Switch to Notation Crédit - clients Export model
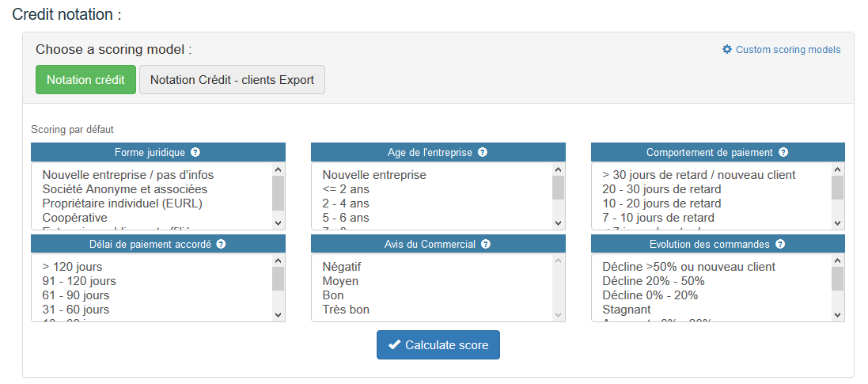The image size is (868, 384). (232, 80)
